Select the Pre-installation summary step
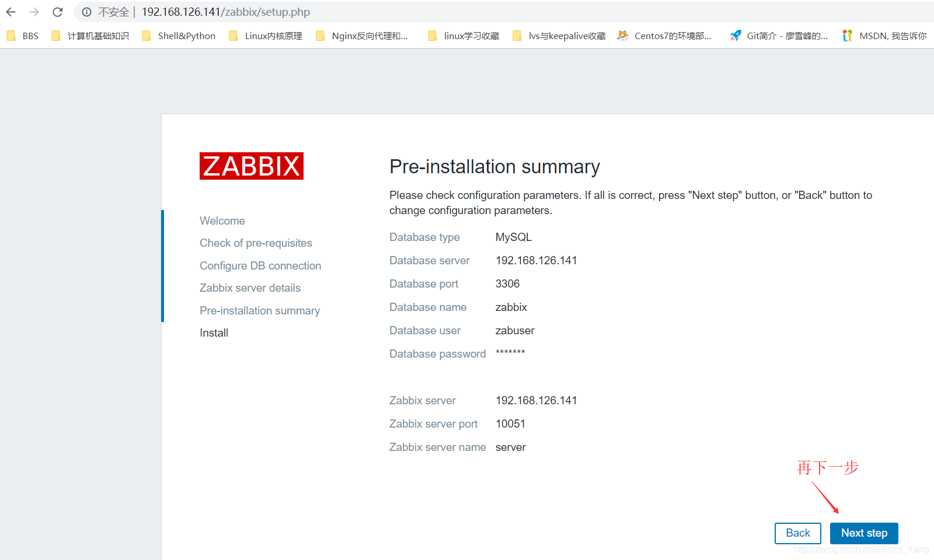Screen dimensions: 934x560 pos(260,311)
